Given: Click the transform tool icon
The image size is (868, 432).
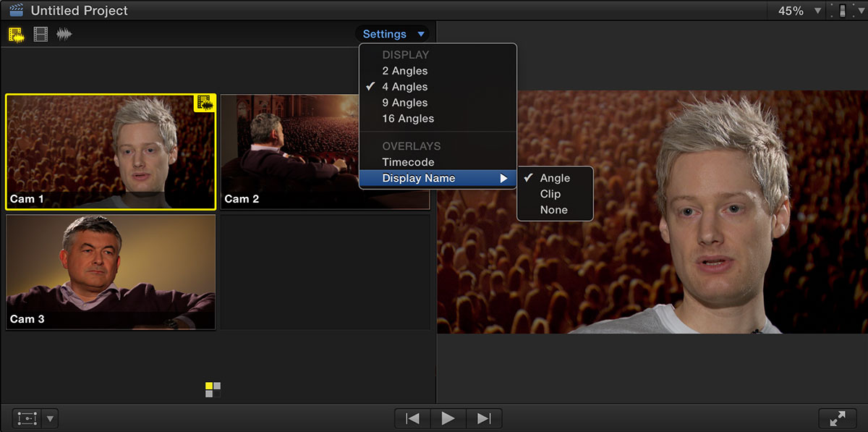Looking at the screenshot, I should (x=27, y=418).
